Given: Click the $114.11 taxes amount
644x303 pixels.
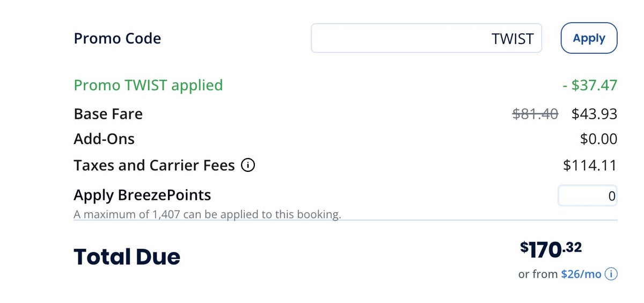Looking at the screenshot, I should [x=590, y=165].
